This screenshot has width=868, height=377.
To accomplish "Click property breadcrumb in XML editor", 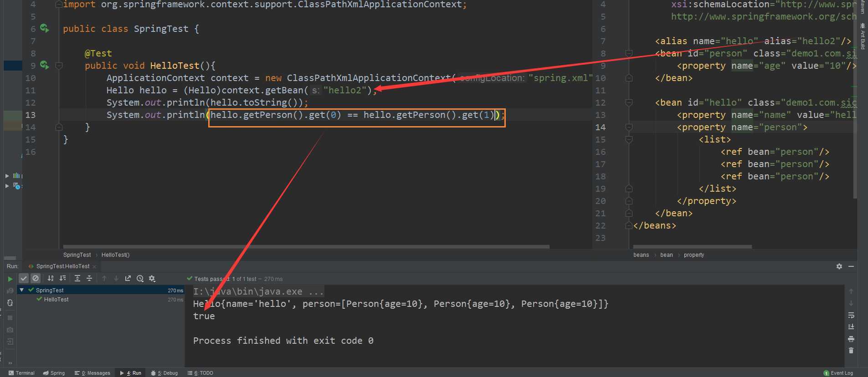I will (x=693, y=255).
